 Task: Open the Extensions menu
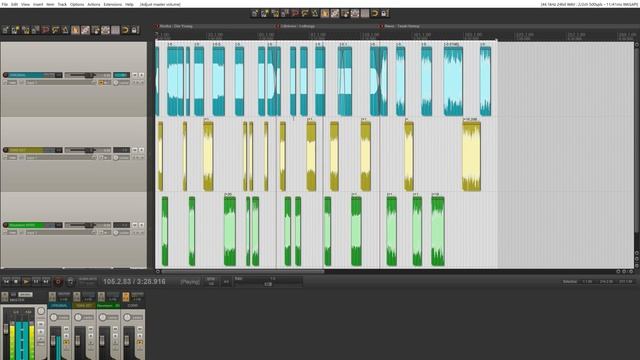click(x=113, y=4)
